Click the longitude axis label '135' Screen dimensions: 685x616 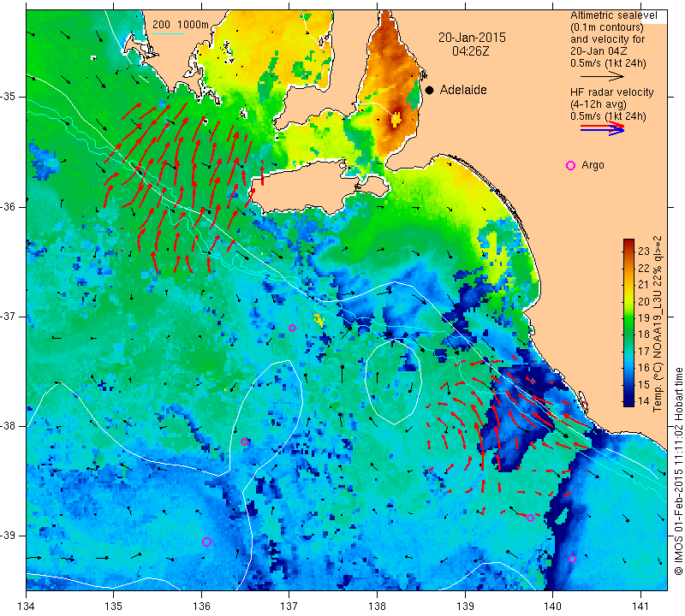point(114,607)
